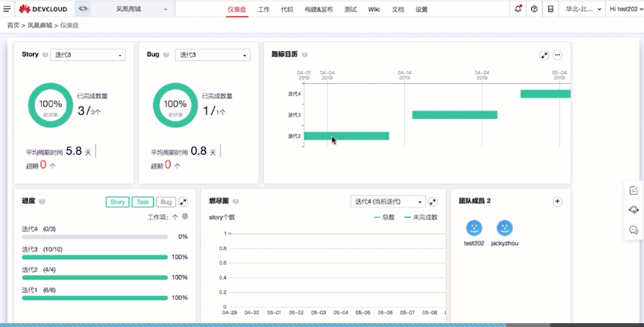Viewport: 644px width, 327px height.
Task: Open the hamburger navigation menu
Action: (x=7, y=8)
